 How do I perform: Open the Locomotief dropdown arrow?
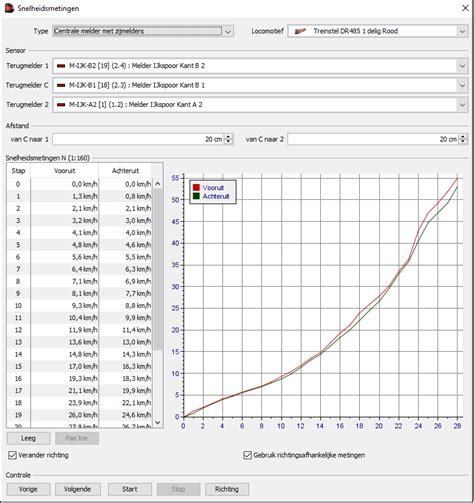point(462,31)
